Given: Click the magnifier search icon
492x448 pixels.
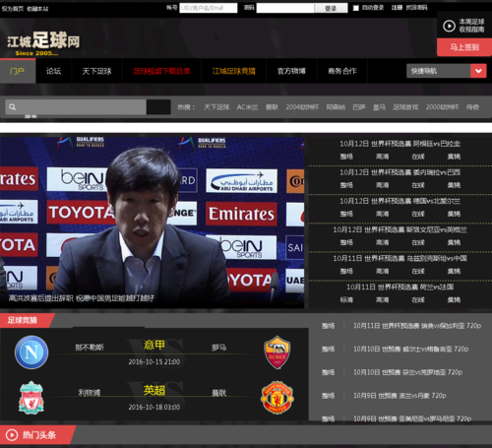Looking at the screenshot, I should pos(13,107).
